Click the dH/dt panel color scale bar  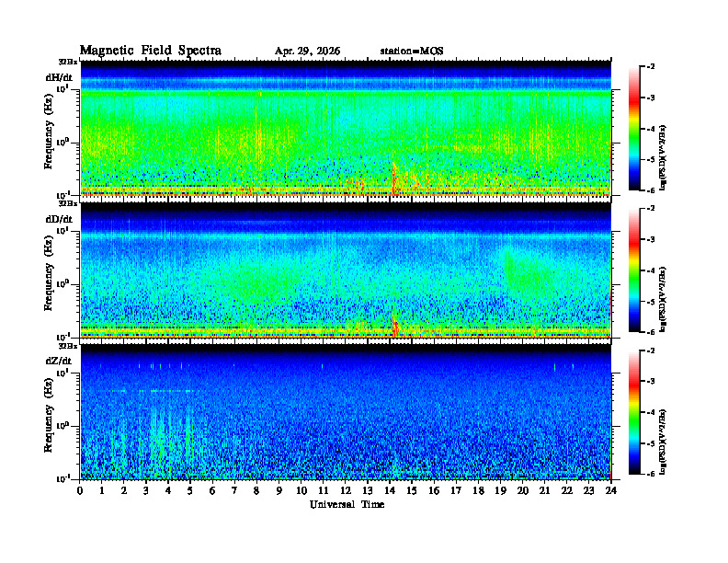[634, 128]
